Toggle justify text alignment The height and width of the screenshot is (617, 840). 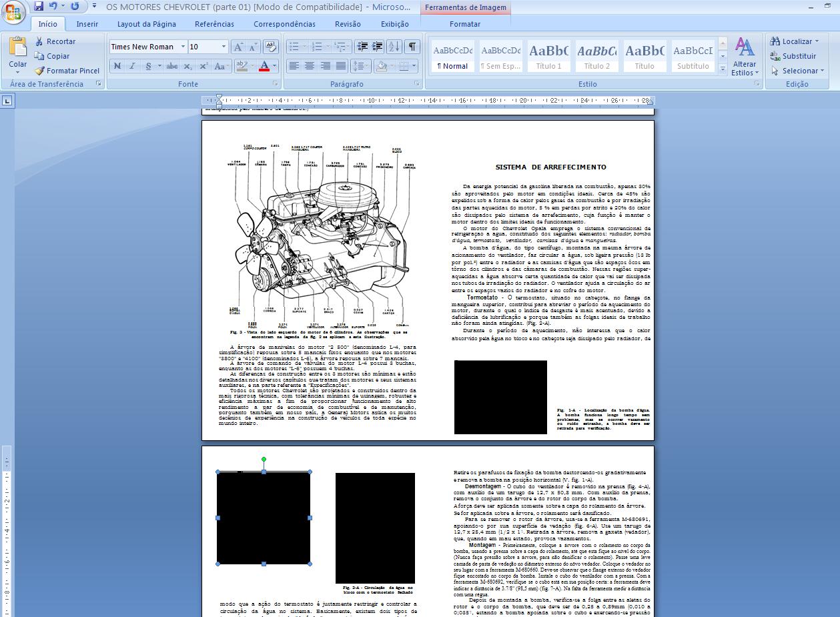(x=341, y=66)
